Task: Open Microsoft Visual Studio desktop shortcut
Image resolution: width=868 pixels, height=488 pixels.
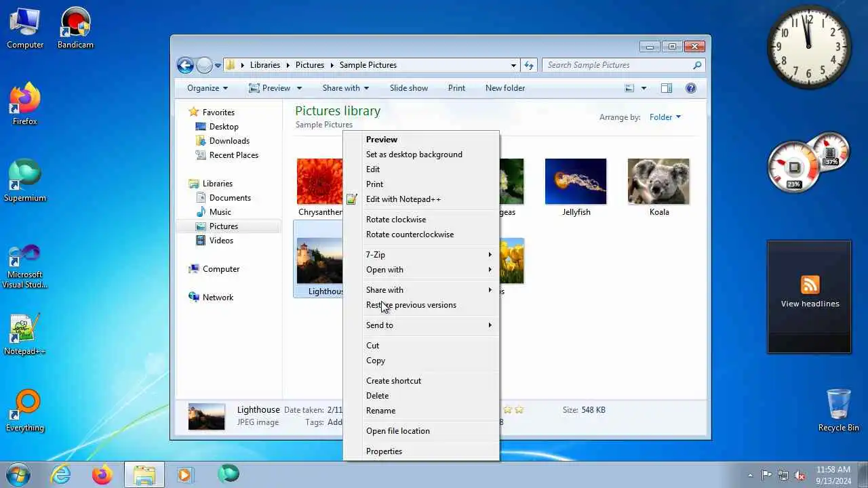Action: [25, 266]
